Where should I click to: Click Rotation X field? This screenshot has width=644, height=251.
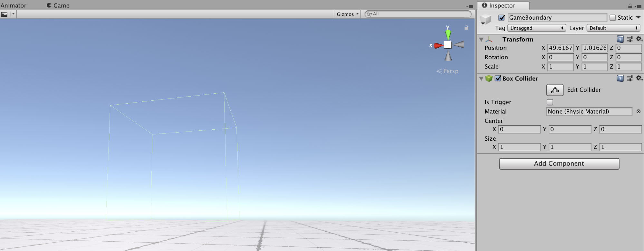point(561,57)
